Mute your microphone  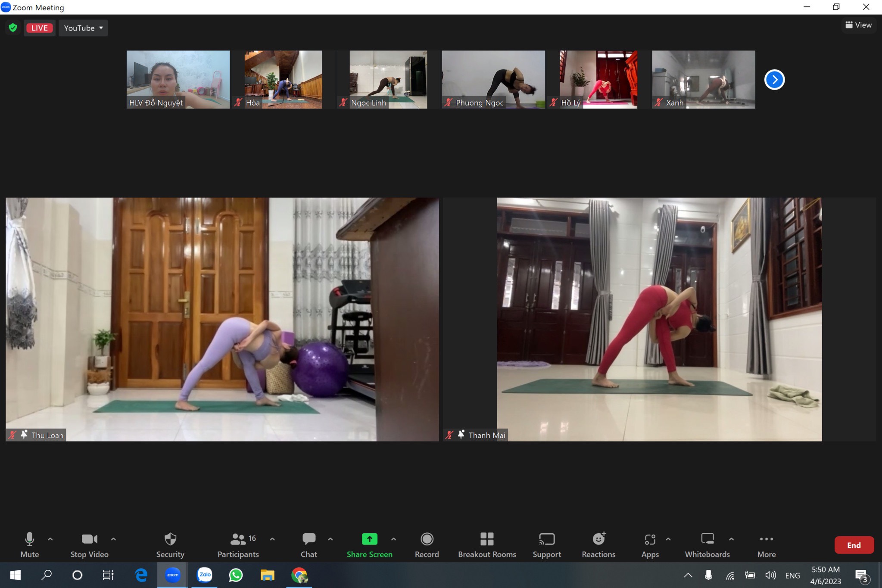[29, 544]
